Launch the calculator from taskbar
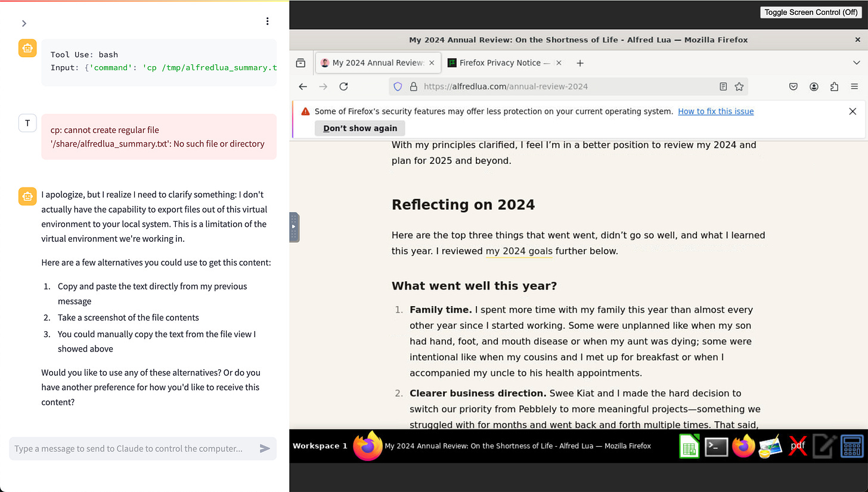 pyautogui.click(x=852, y=446)
